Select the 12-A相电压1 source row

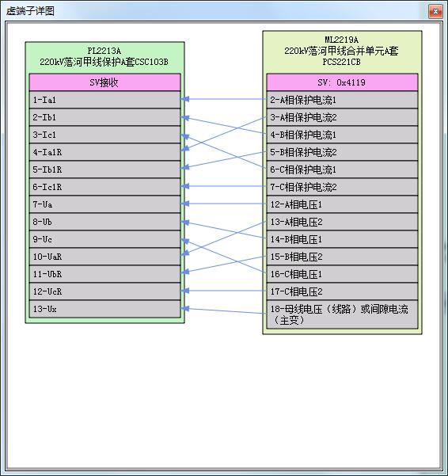342,204
